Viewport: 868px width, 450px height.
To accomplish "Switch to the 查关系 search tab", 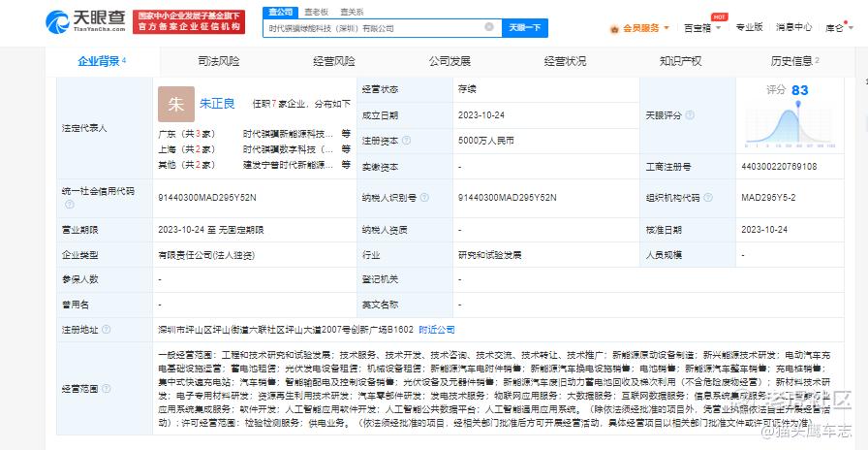I will pos(352,13).
